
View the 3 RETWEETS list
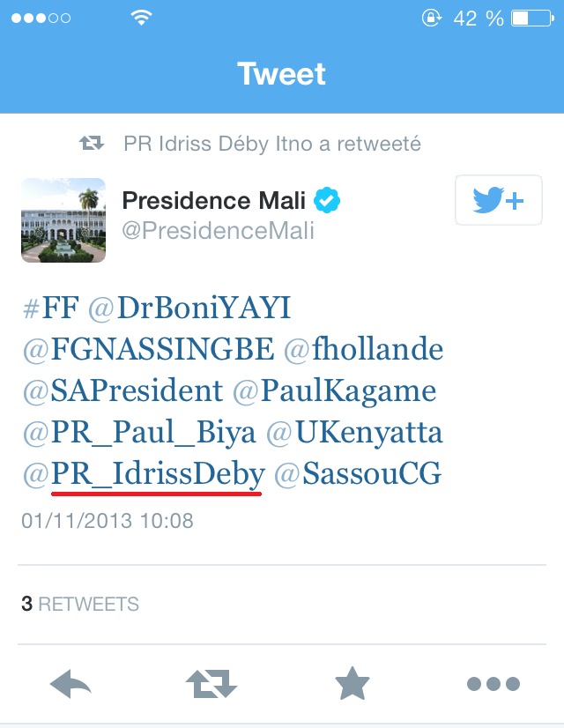click(79, 605)
